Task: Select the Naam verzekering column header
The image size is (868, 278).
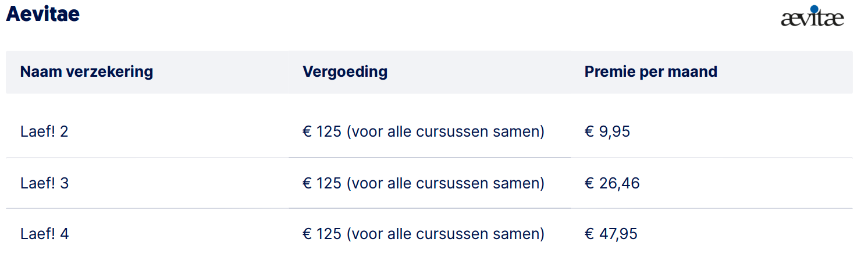Action: 87,72
